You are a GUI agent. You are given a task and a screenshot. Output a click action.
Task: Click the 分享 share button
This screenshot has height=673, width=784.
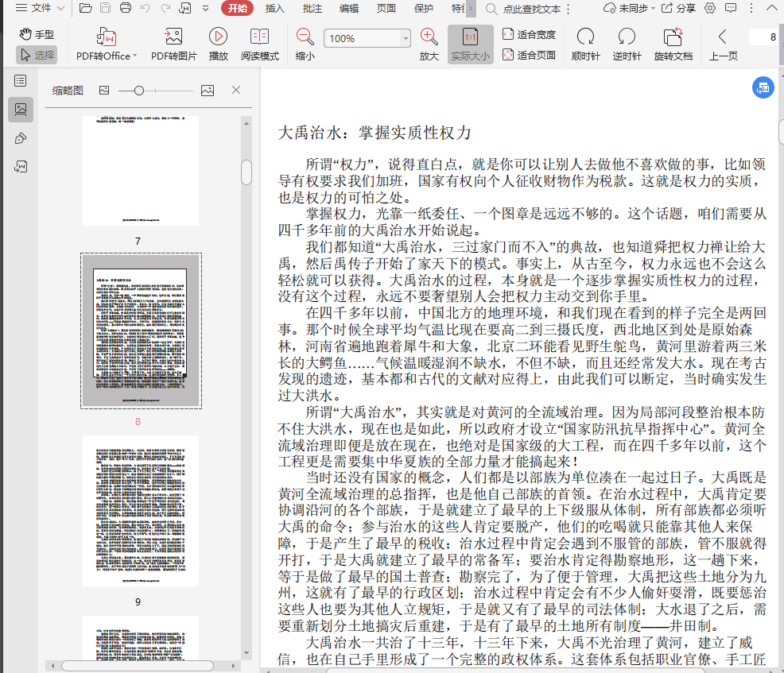tap(678, 9)
